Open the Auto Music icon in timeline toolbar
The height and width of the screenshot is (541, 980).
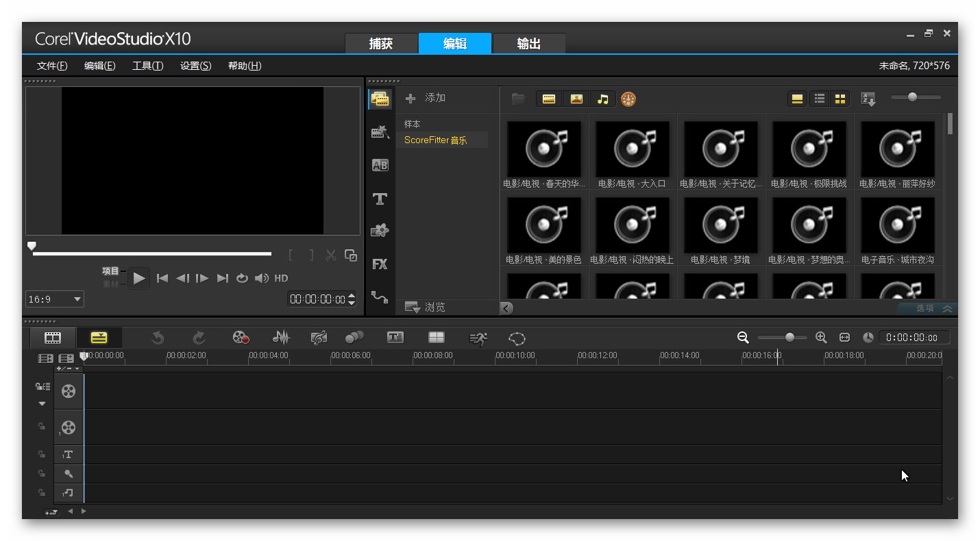319,338
